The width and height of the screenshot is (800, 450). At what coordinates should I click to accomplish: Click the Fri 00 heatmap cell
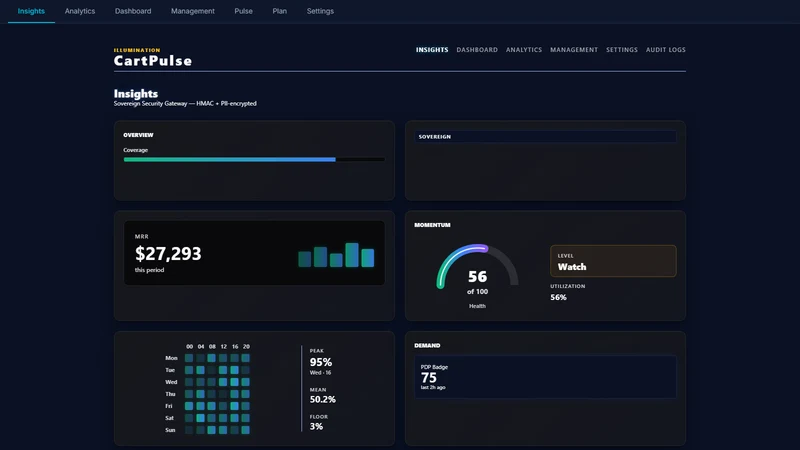pyautogui.click(x=189, y=406)
